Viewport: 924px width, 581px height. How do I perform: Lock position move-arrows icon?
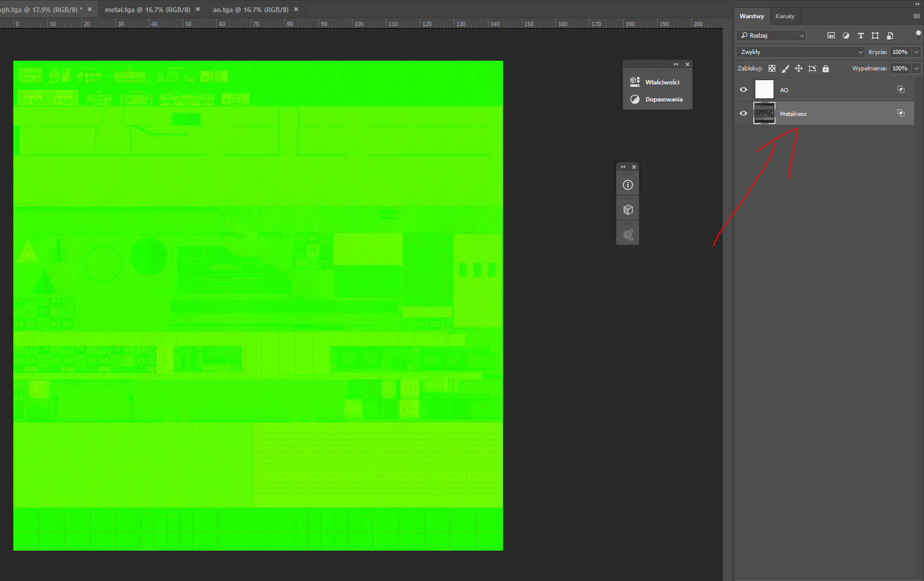(798, 69)
